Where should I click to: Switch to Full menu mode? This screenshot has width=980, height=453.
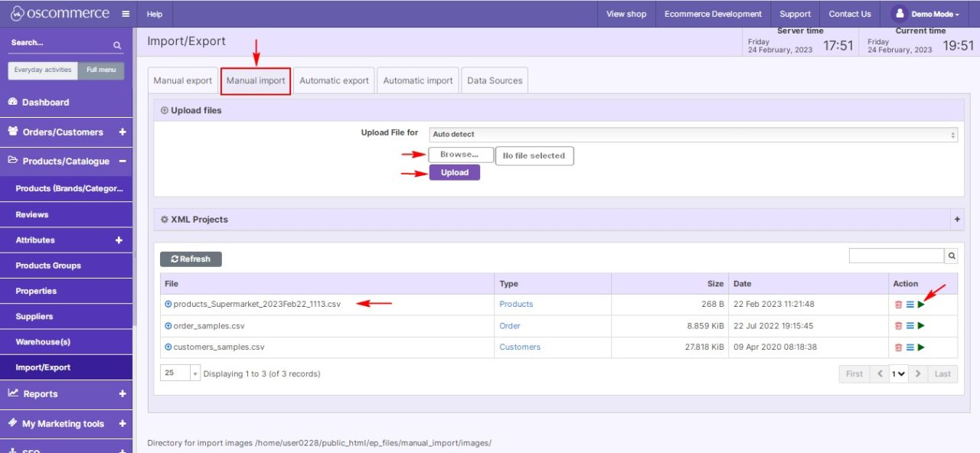(x=101, y=70)
